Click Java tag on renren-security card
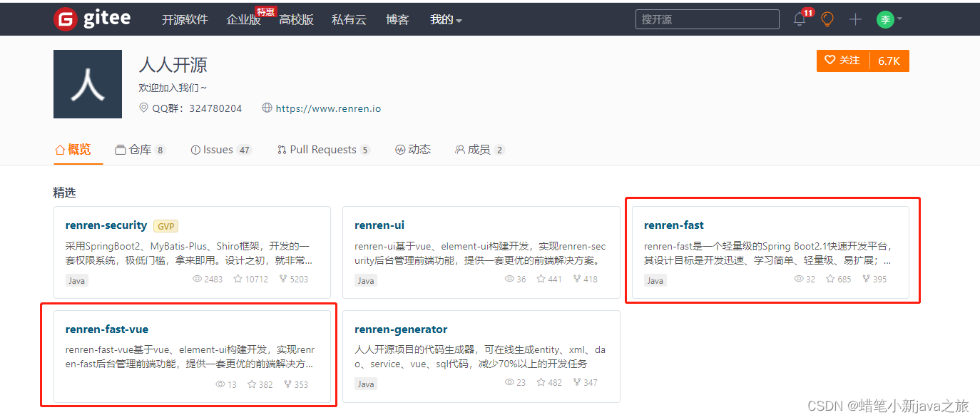Screen dimensions: 980x420 click(x=76, y=280)
